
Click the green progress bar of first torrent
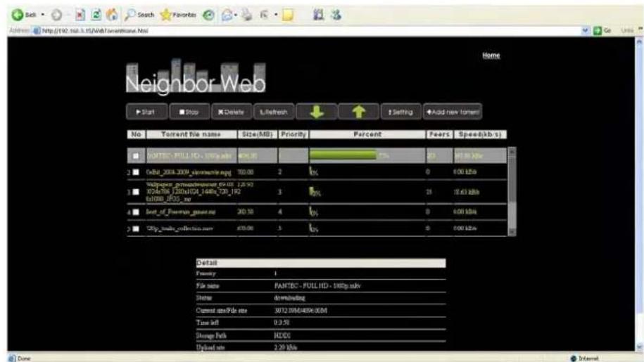tap(343, 155)
